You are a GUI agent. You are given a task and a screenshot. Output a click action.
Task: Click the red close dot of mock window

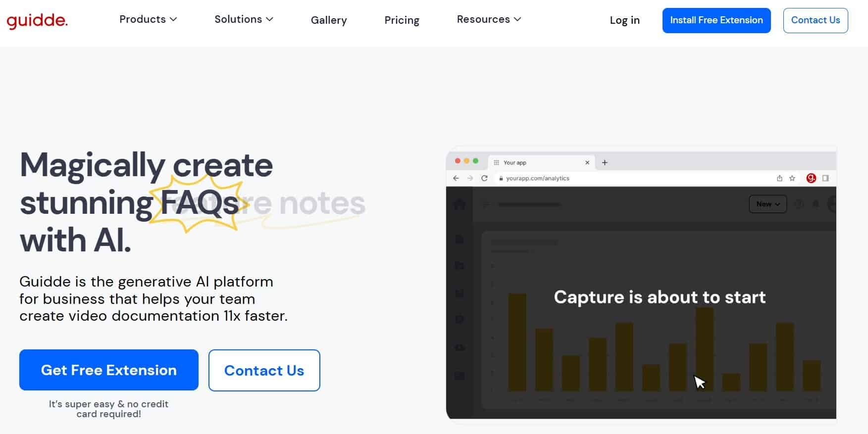458,161
